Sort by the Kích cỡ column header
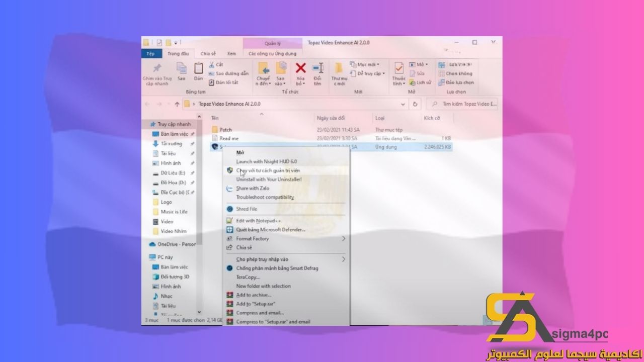Image resolution: width=644 pixels, height=362 pixels. point(432,118)
